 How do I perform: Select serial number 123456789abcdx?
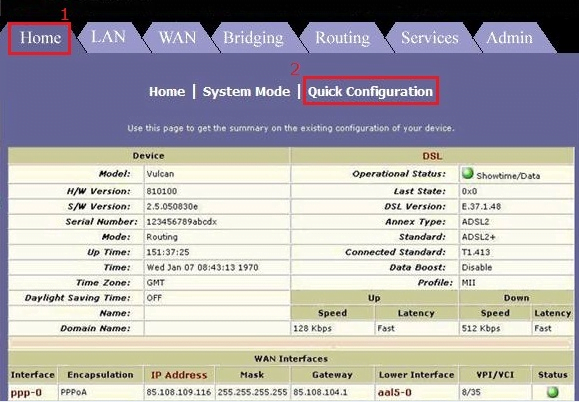click(x=182, y=222)
